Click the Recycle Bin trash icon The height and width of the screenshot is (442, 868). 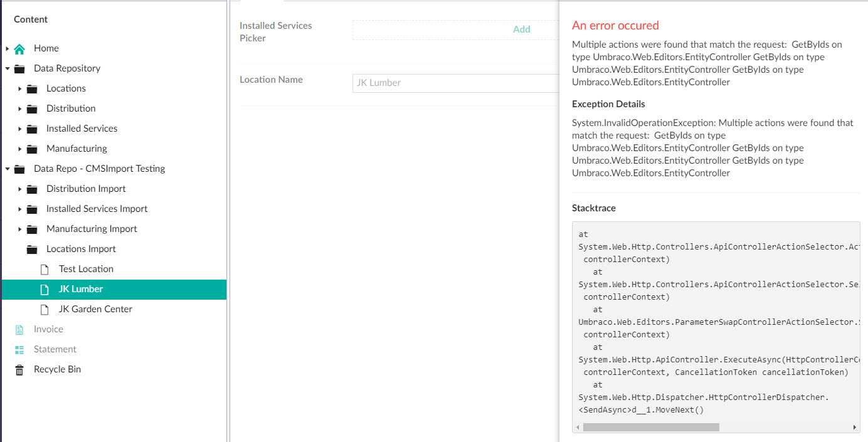pos(19,369)
